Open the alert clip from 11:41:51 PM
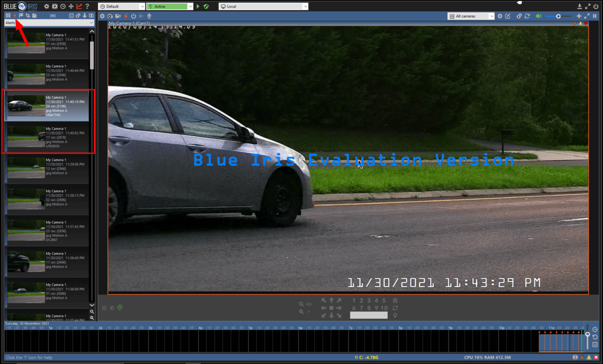 pyautogui.click(x=47, y=44)
